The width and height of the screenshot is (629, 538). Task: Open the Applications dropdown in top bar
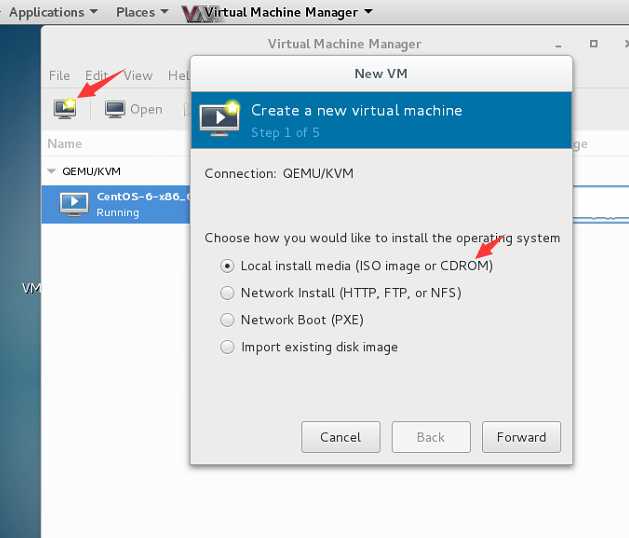53,12
